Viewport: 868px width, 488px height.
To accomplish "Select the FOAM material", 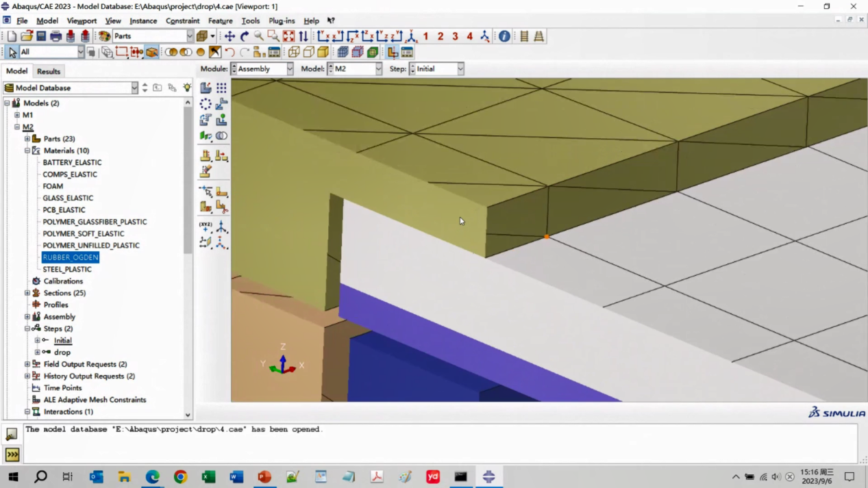I will point(53,186).
